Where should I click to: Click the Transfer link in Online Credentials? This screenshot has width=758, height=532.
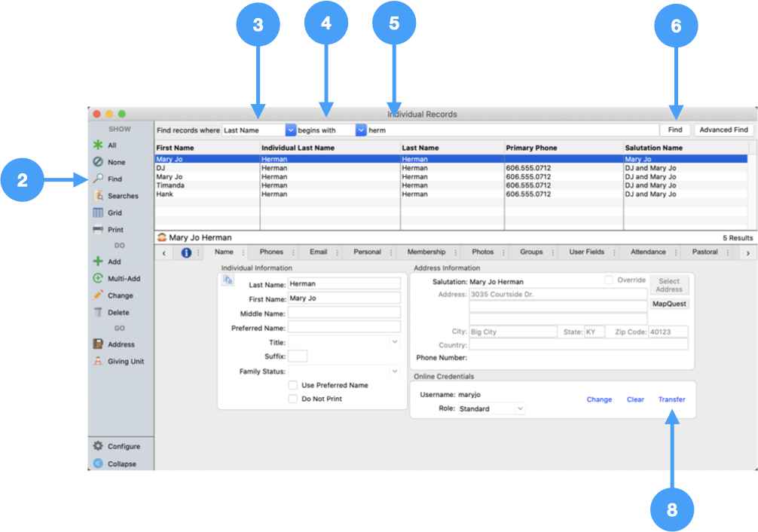pyautogui.click(x=671, y=399)
